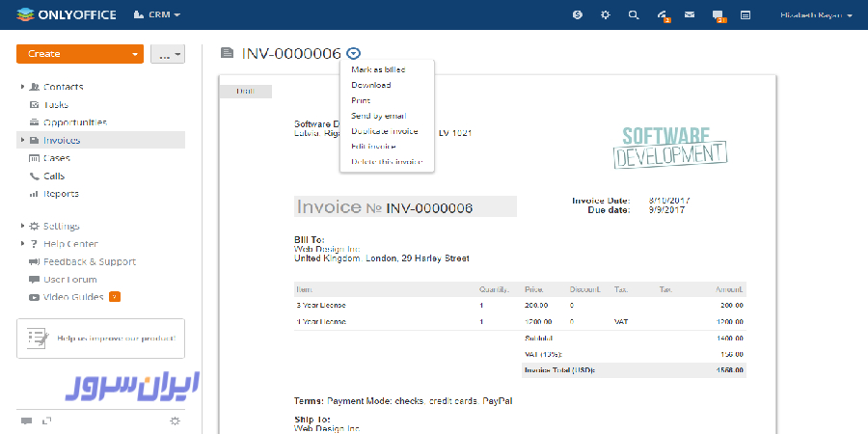Toggle the invoice actions arrow beside INV-0000006
The width and height of the screenshot is (868, 434).
354,54
